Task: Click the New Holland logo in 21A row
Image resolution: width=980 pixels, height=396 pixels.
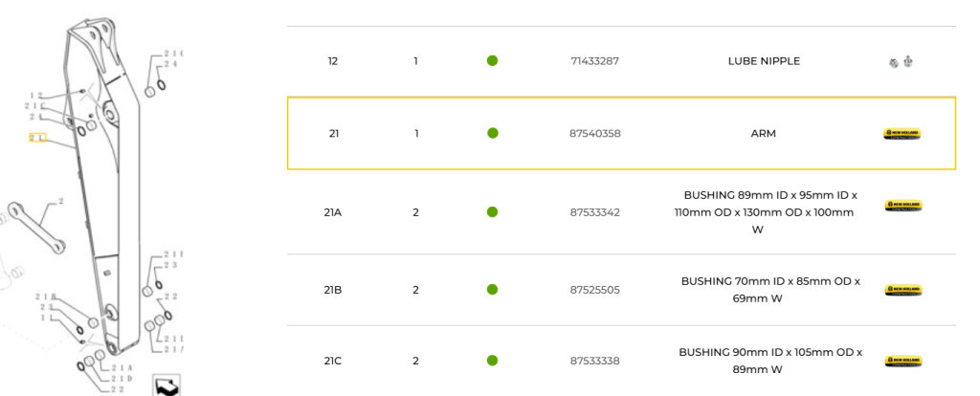Action: [x=903, y=206]
